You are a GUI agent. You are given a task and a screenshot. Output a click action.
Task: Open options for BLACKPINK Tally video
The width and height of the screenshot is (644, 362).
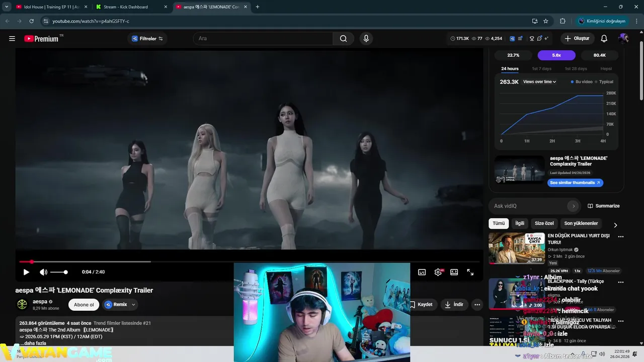coord(621,283)
